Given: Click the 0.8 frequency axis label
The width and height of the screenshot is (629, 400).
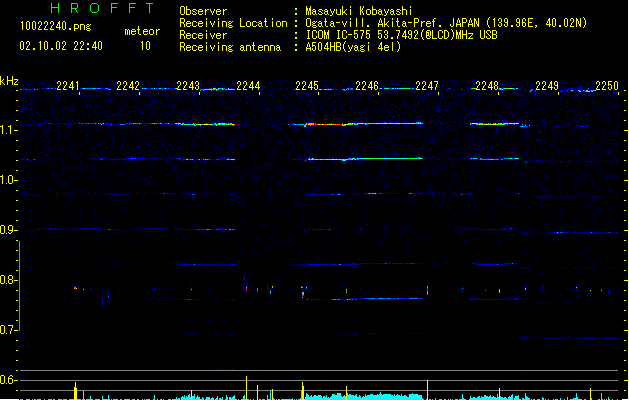Looking at the screenshot, I should pyautogui.click(x=9, y=280).
